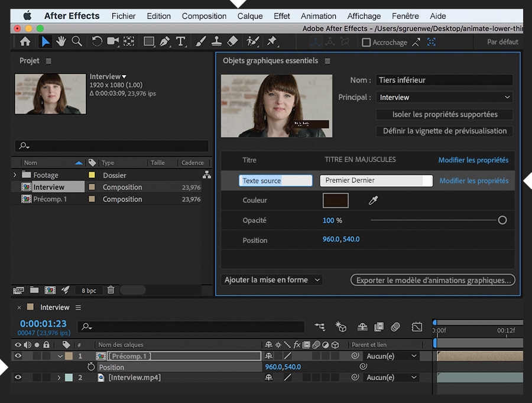The width and height of the screenshot is (532, 403).
Task: Open the Principal composition dropdown
Action: (444, 97)
